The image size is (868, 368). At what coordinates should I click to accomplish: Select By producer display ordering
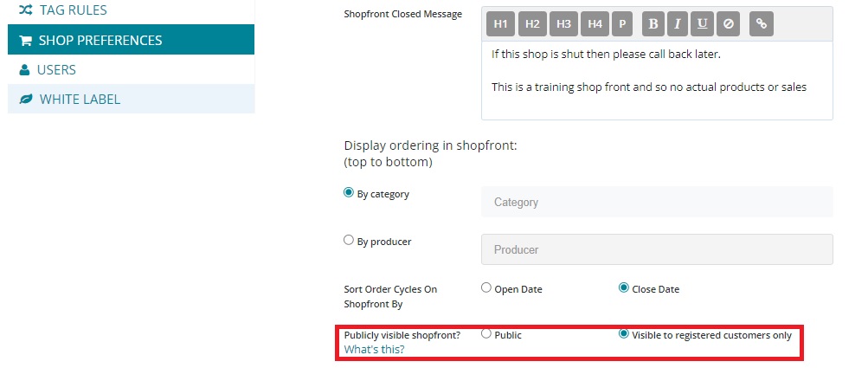[x=349, y=241]
